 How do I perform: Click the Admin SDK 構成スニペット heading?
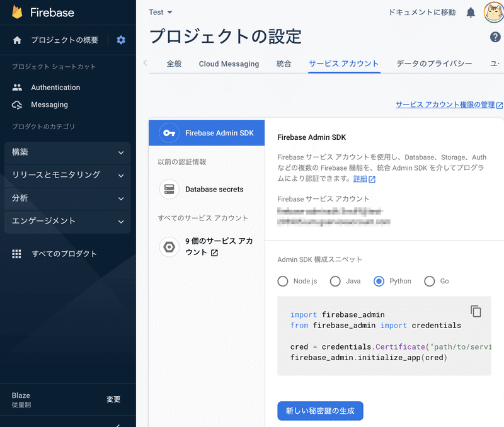(x=319, y=259)
